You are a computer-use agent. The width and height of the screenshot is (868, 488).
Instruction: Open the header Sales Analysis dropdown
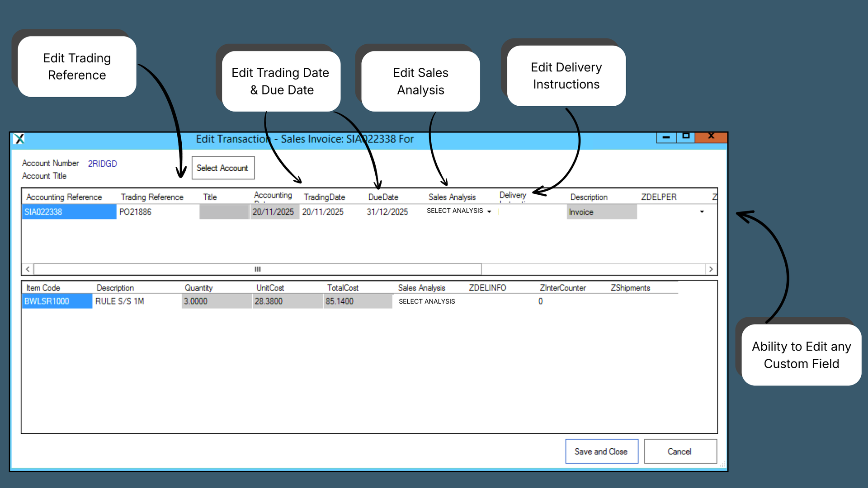pyautogui.click(x=489, y=211)
